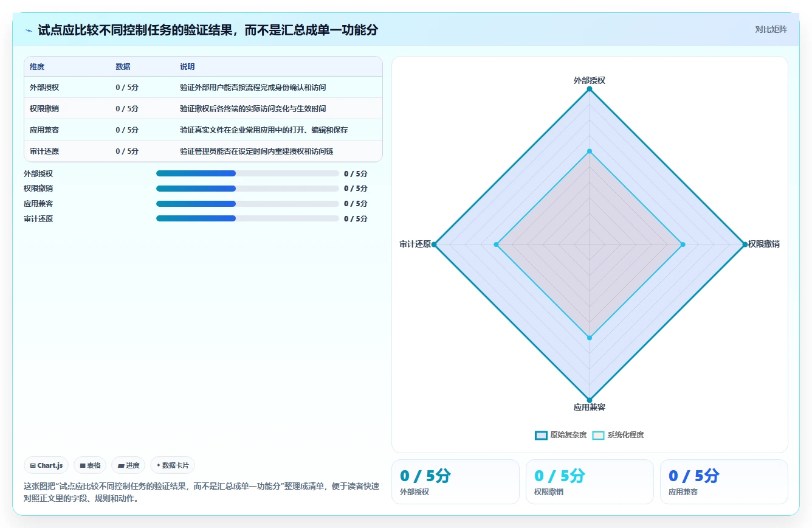812x528 pixels.
Task: Select the 应用兼容 table row cell
Action: [44, 130]
